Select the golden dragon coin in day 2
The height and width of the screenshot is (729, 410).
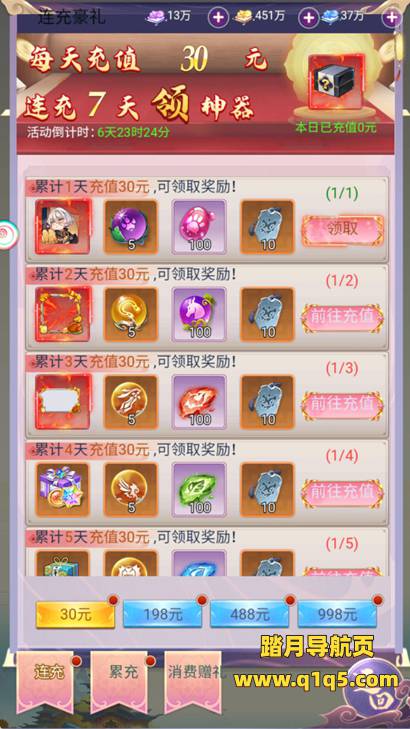coord(131,314)
